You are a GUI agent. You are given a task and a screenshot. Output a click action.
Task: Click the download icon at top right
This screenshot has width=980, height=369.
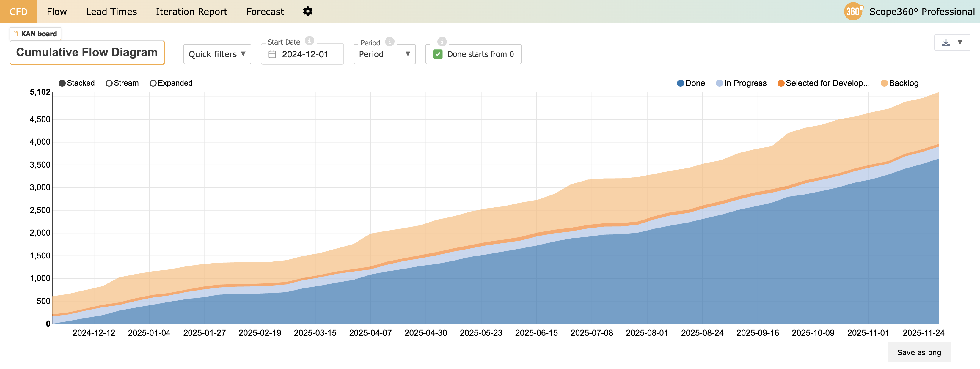[946, 42]
